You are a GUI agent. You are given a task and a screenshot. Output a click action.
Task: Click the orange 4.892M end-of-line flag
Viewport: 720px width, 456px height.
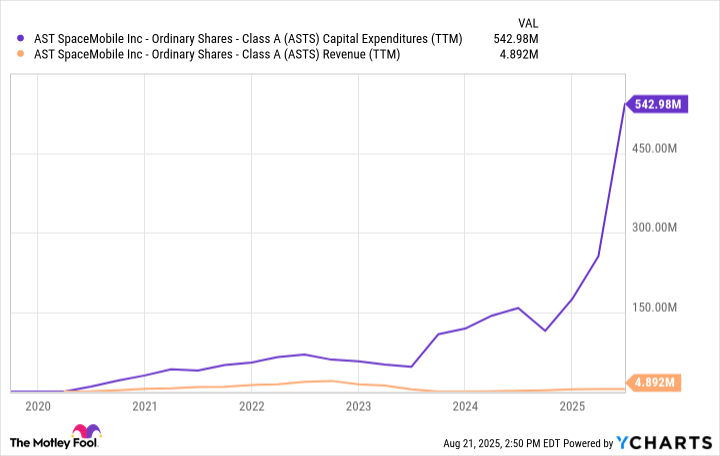tap(654, 382)
